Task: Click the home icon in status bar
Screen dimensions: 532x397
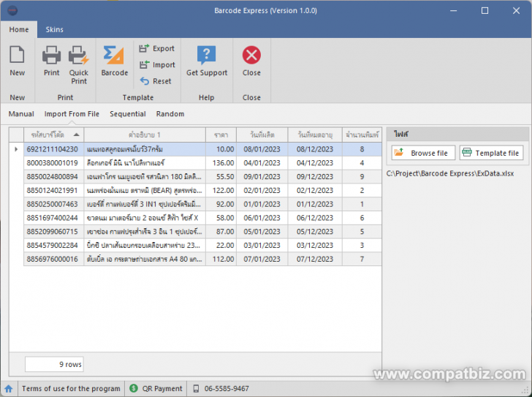Action: pyautogui.click(x=9, y=388)
